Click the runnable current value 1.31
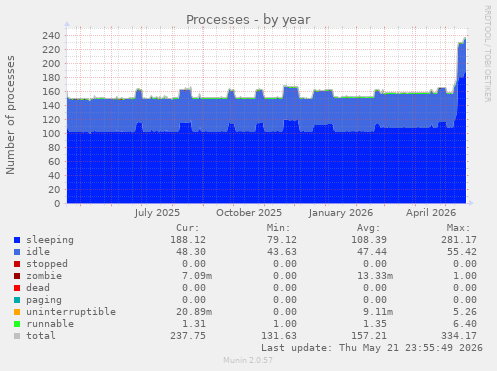The width and height of the screenshot is (497, 371). [x=194, y=324]
